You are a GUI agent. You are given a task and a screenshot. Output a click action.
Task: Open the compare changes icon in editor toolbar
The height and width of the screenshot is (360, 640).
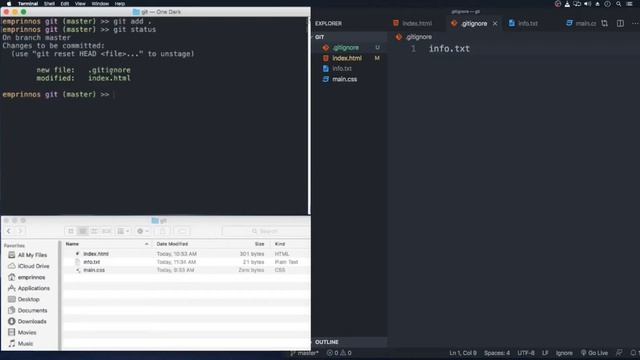pyautogui.click(x=604, y=23)
